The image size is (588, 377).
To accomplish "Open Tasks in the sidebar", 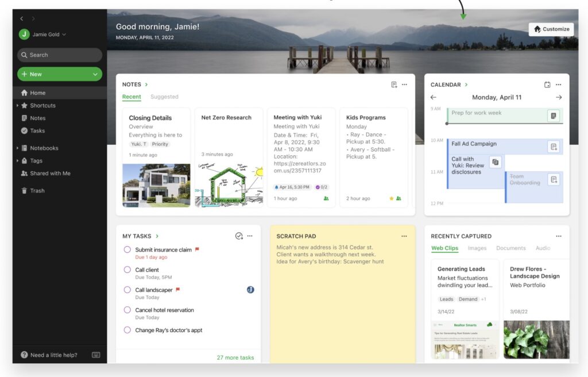I will point(37,130).
